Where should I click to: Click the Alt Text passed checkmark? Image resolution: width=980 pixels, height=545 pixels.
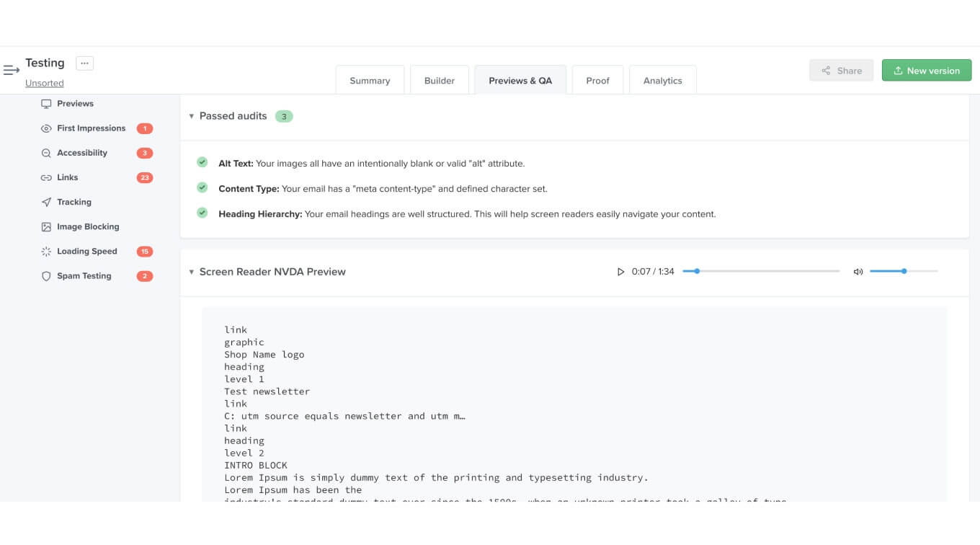[x=202, y=161]
